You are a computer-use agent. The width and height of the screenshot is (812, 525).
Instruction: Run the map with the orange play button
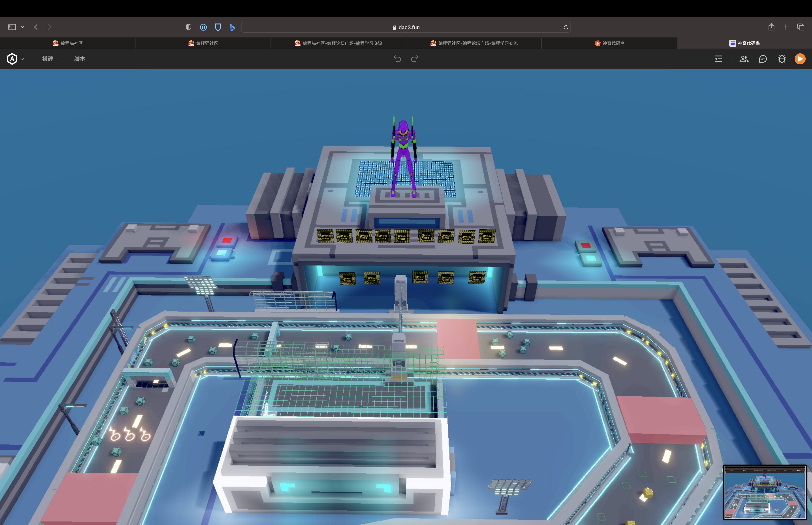[800, 59]
